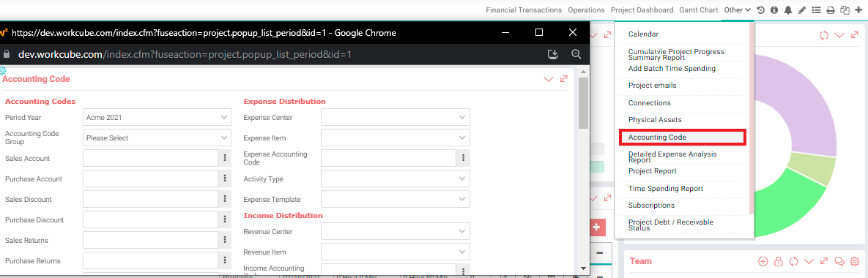Click the printer icon
The image size is (868, 278).
pyautogui.click(x=831, y=10)
